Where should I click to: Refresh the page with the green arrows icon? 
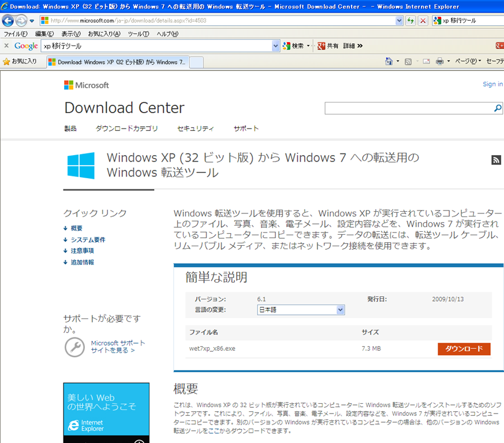(x=410, y=21)
